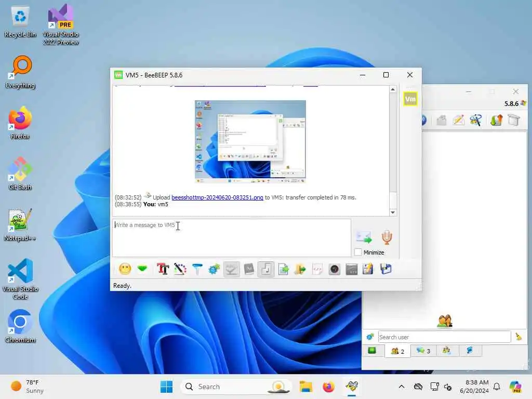Expand the system tray hidden icons chevron
532x399 pixels.
402,387
